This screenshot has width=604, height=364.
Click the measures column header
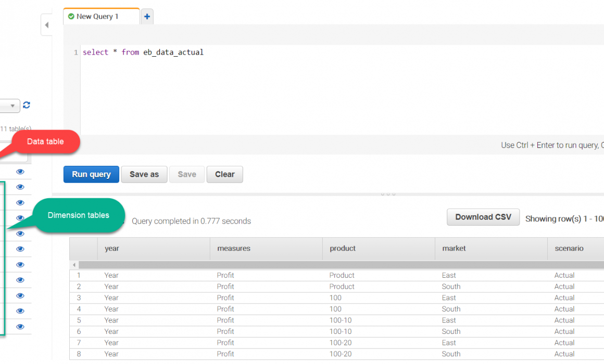234,249
